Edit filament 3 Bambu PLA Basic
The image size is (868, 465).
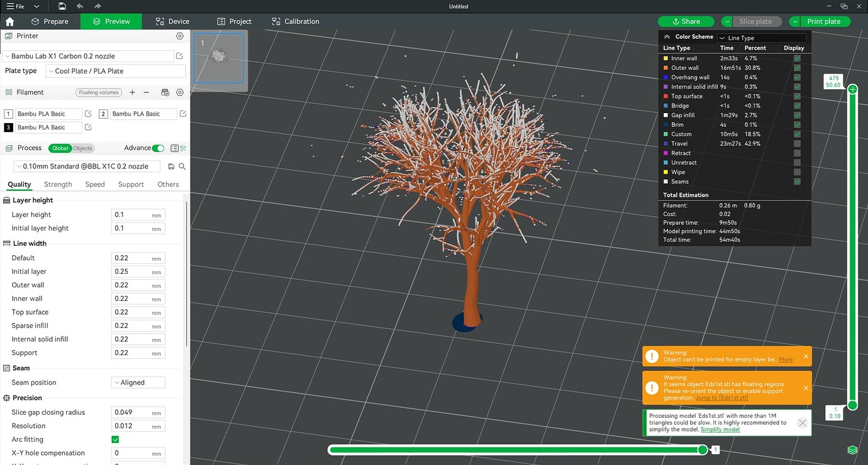(88, 128)
